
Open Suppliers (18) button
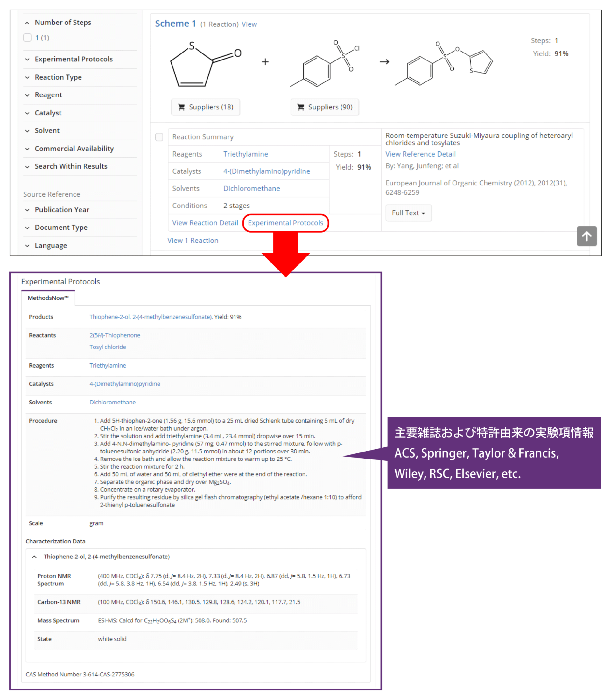(206, 107)
